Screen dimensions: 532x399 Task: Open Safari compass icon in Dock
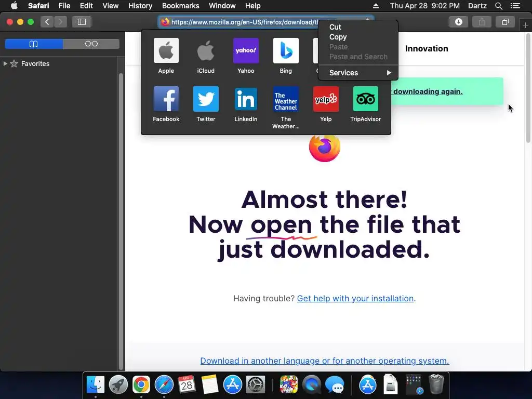click(164, 385)
